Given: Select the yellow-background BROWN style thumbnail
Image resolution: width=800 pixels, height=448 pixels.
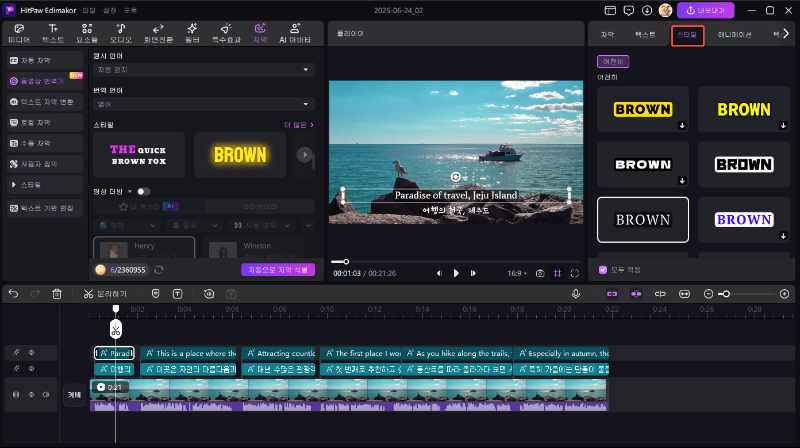Looking at the screenshot, I should 643,109.
